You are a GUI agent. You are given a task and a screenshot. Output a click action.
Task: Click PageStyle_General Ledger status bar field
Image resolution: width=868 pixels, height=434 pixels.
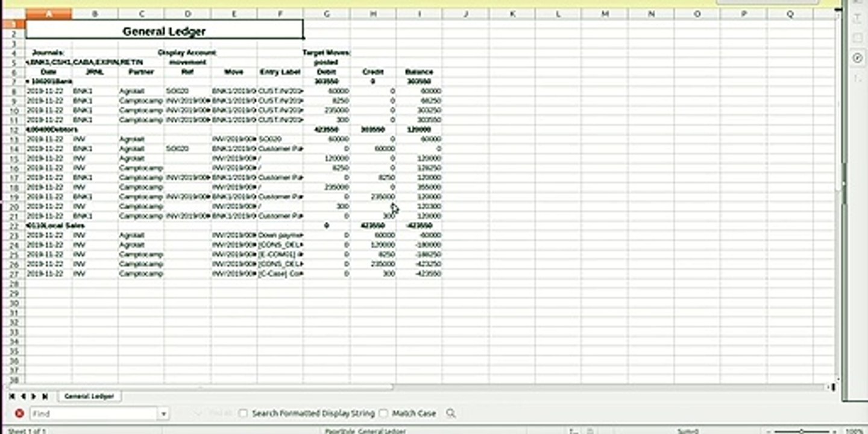[x=365, y=432]
